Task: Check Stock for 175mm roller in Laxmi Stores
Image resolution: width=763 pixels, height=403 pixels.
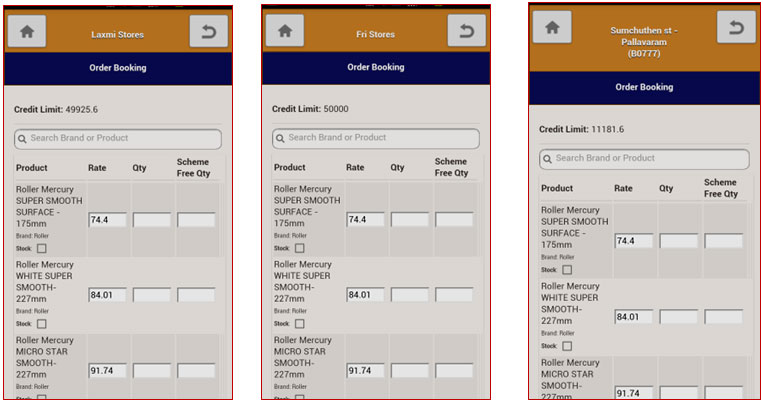Action: [42, 249]
